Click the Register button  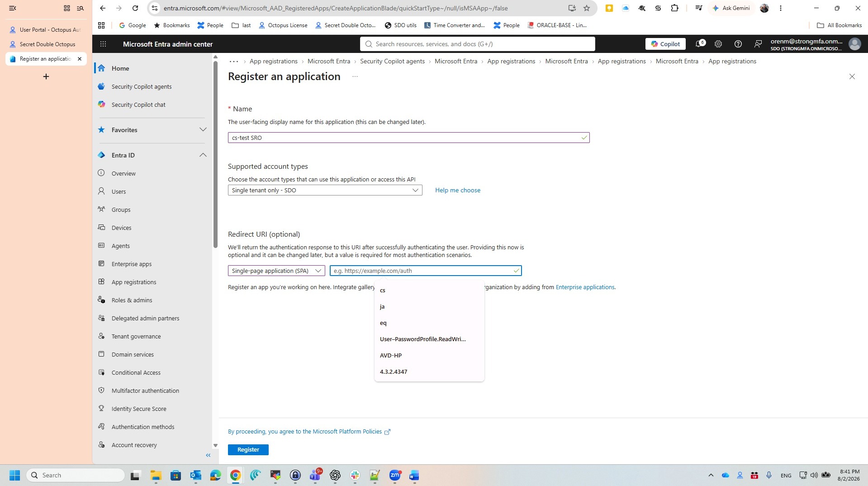[248, 449]
